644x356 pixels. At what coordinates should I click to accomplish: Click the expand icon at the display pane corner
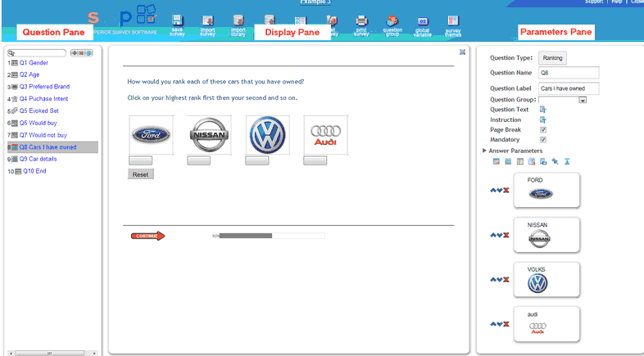pos(462,52)
